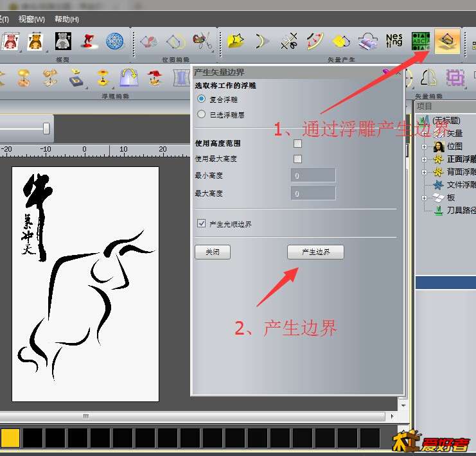This screenshot has width=476, height=456.
Task: Click the arch with yellow arrow icon
Action: click(129, 77)
